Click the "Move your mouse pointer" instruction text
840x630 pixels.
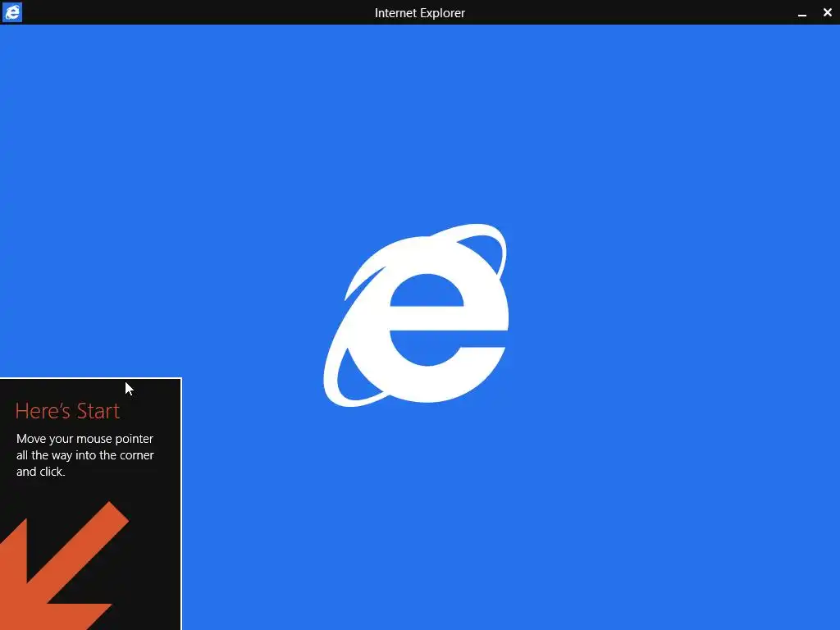pyautogui.click(x=85, y=454)
